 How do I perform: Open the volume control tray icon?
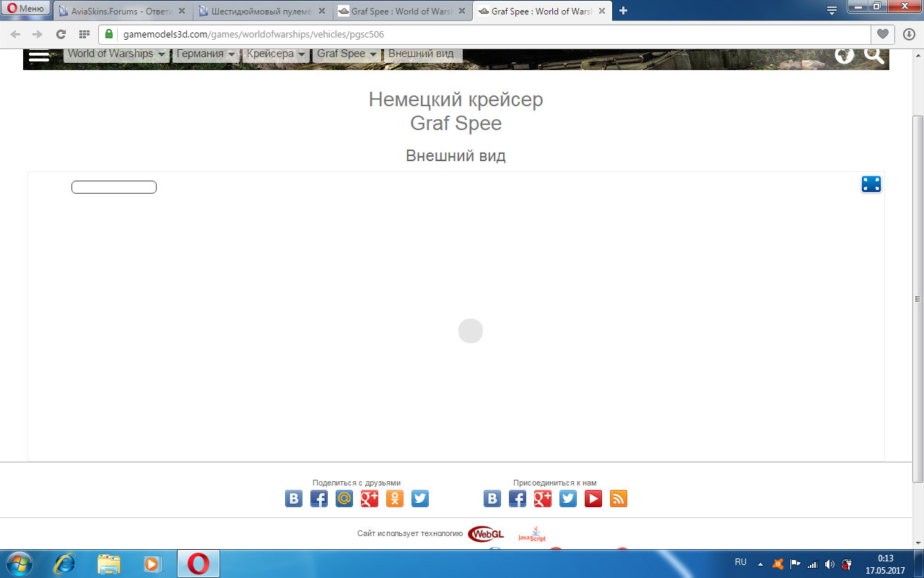[829, 564]
